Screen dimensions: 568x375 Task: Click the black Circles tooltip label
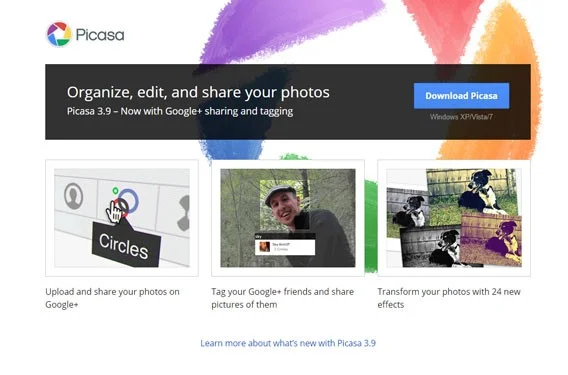pyautogui.click(x=125, y=245)
